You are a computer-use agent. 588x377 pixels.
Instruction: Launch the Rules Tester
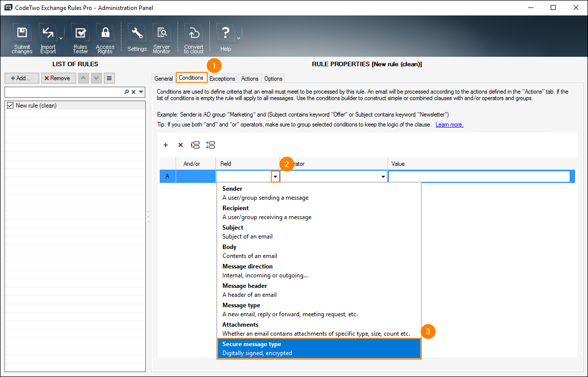(80, 38)
